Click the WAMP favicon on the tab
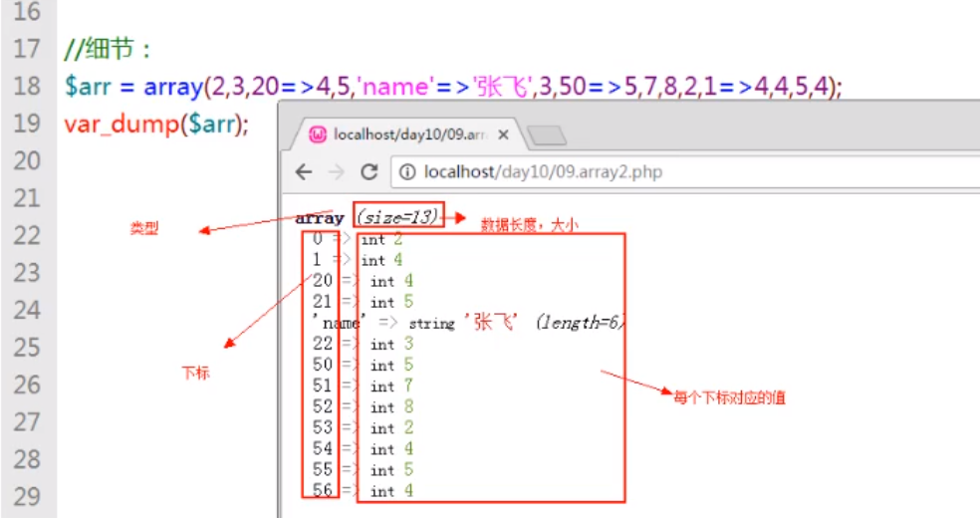This screenshot has width=980, height=518. click(318, 134)
